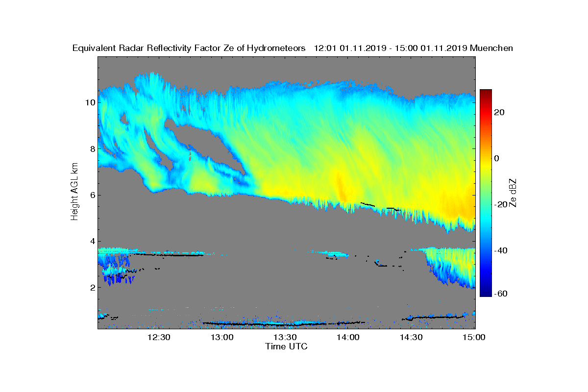Click the dark red top of colorbar
The width and height of the screenshot is (588, 392).
486,93
